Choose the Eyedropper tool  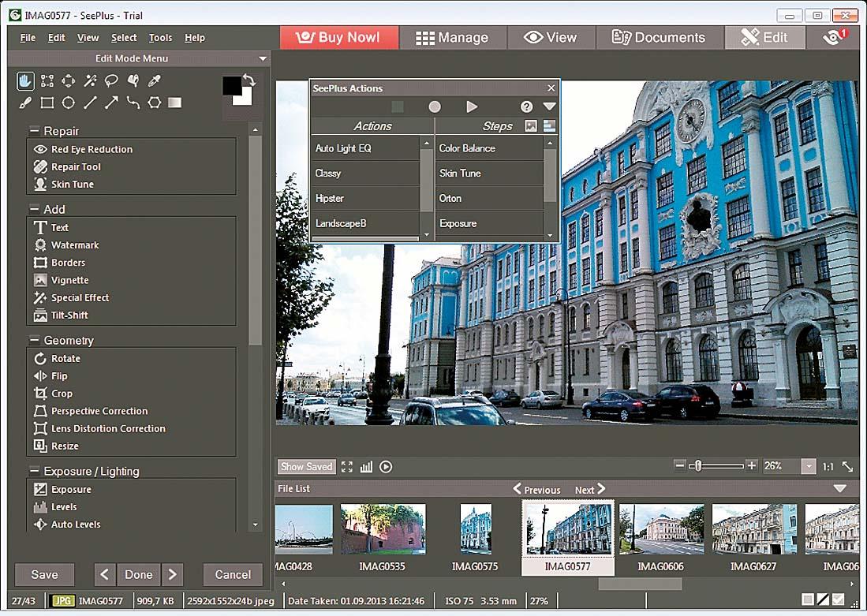[x=155, y=80]
